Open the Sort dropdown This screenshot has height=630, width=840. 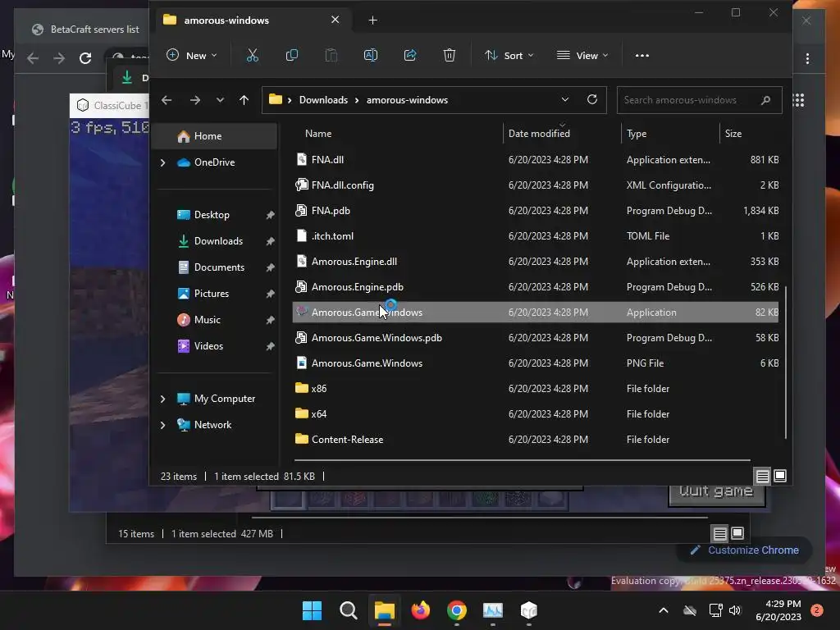click(x=509, y=55)
